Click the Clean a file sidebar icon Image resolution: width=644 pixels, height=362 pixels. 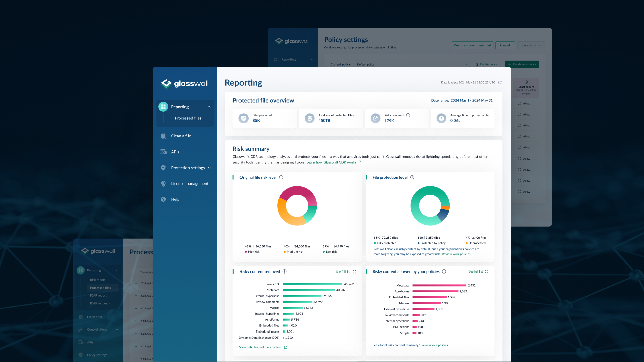tap(163, 136)
